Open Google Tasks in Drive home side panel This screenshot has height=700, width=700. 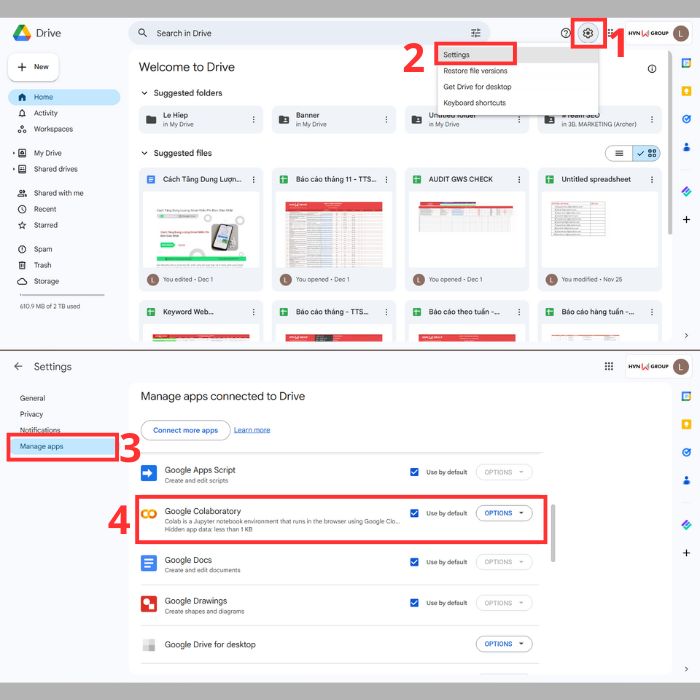click(686, 119)
